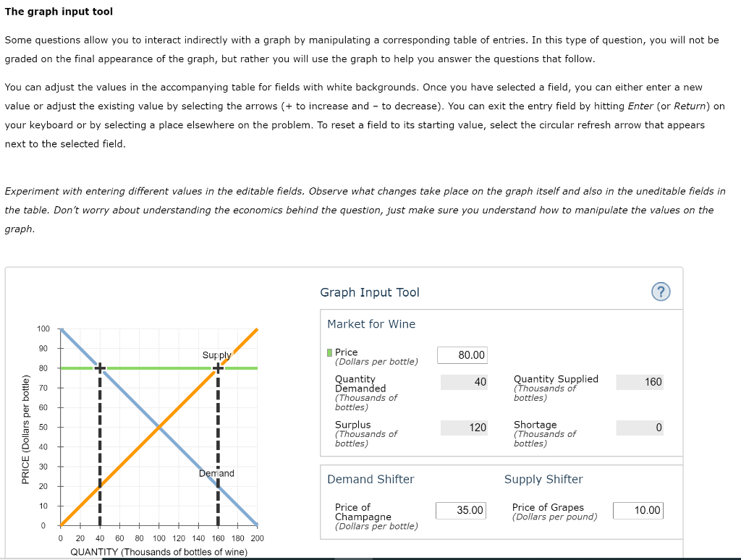Click the Price of Champagne field showing 35.00
Viewport: 741px width, 560px height.
[461, 510]
